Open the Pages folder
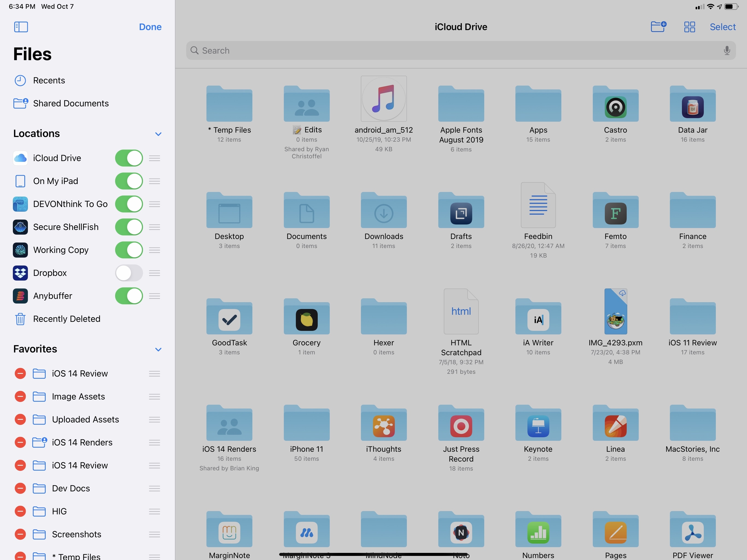 click(615, 529)
